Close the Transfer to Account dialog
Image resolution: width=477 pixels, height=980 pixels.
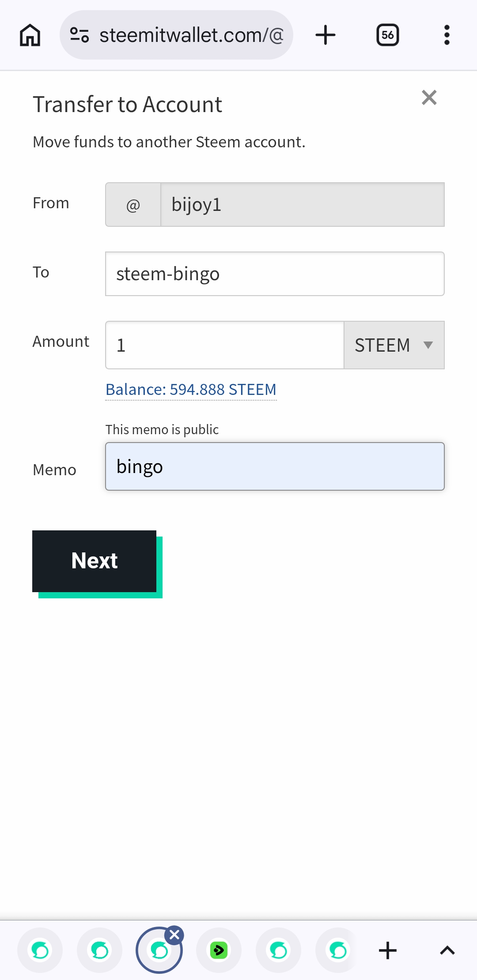pyautogui.click(x=429, y=98)
